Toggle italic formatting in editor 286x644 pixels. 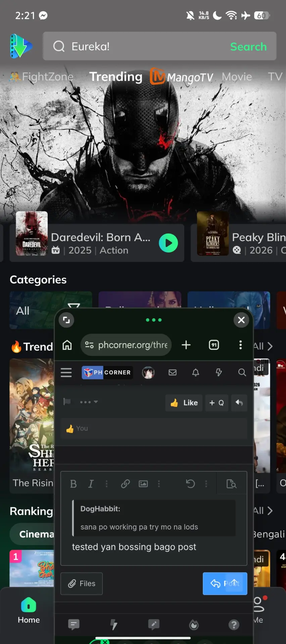[x=91, y=484]
